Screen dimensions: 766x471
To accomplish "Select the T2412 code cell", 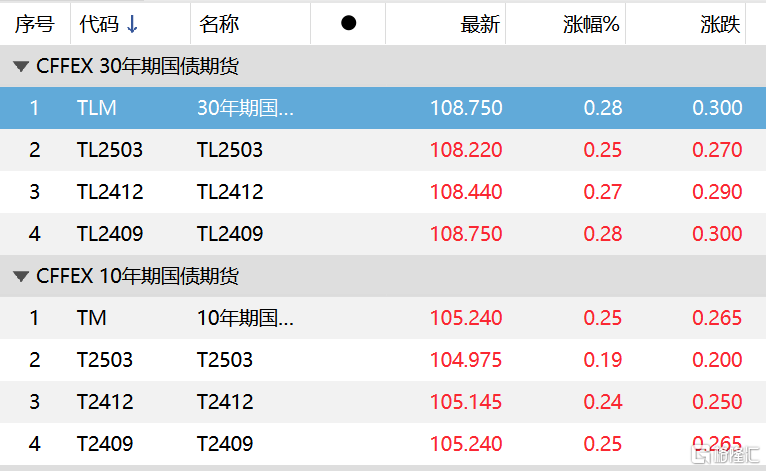I will point(105,402).
